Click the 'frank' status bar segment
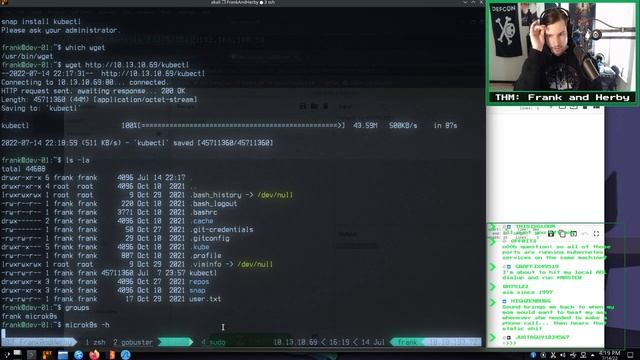 tap(407, 342)
